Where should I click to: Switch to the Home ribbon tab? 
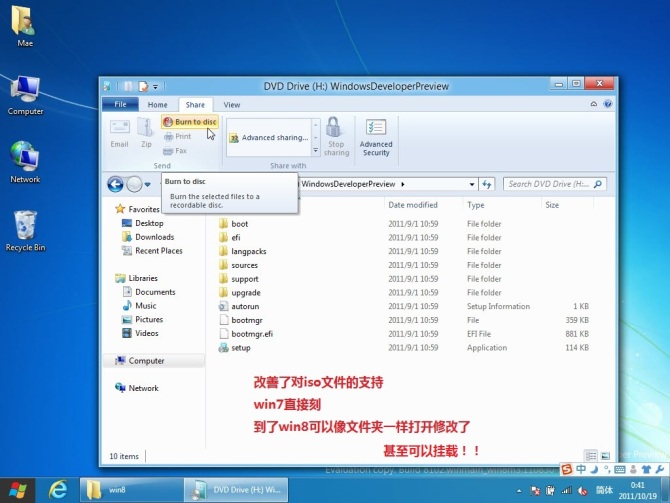tap(157, 105)
